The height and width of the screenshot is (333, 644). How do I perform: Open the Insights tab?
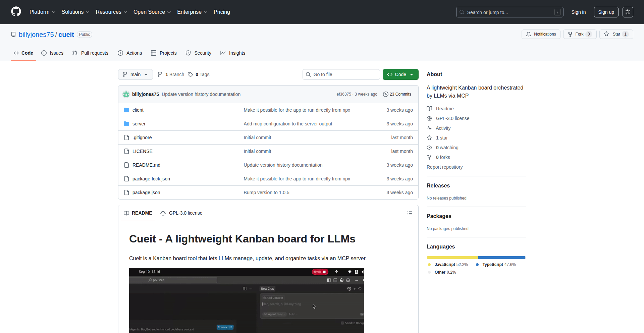pos(232,53)
